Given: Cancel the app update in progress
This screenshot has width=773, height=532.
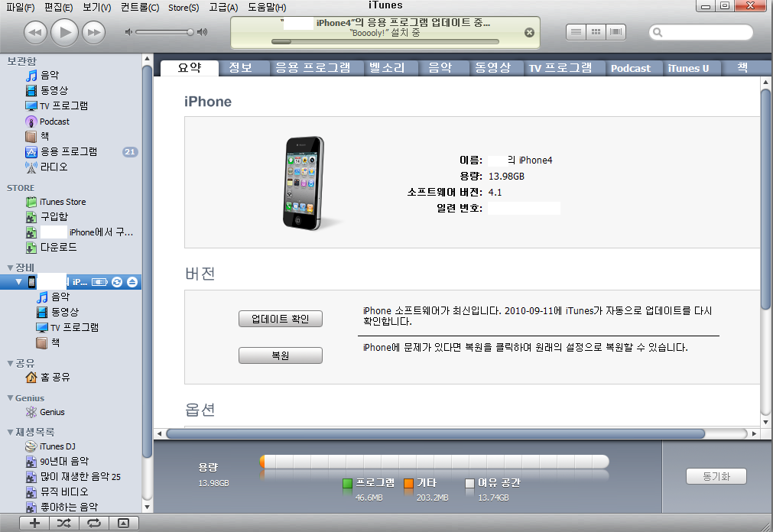Looking at the screenshot, I should (x=529, y=33).
